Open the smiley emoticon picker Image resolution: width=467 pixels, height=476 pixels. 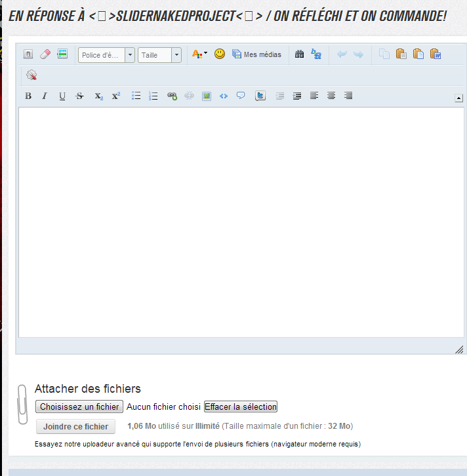[x=220, y=54]
